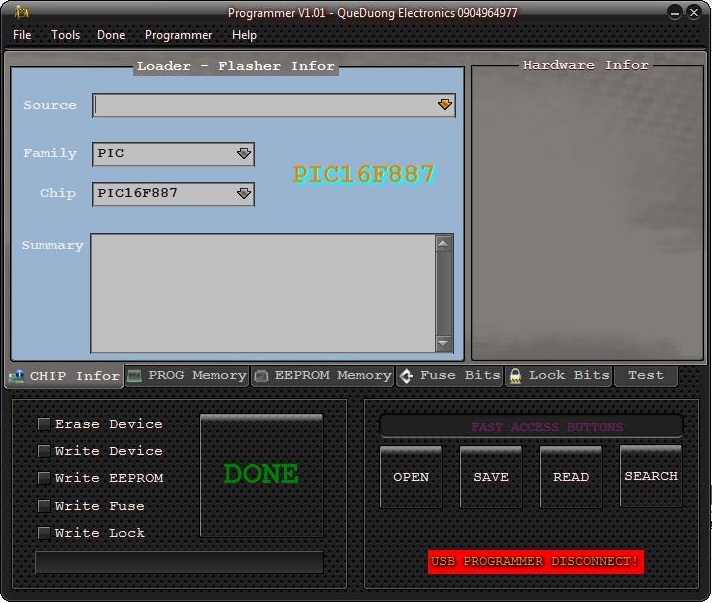Click the Chip field showing PIC16F887
712x603 pixels.
[173, 194]
